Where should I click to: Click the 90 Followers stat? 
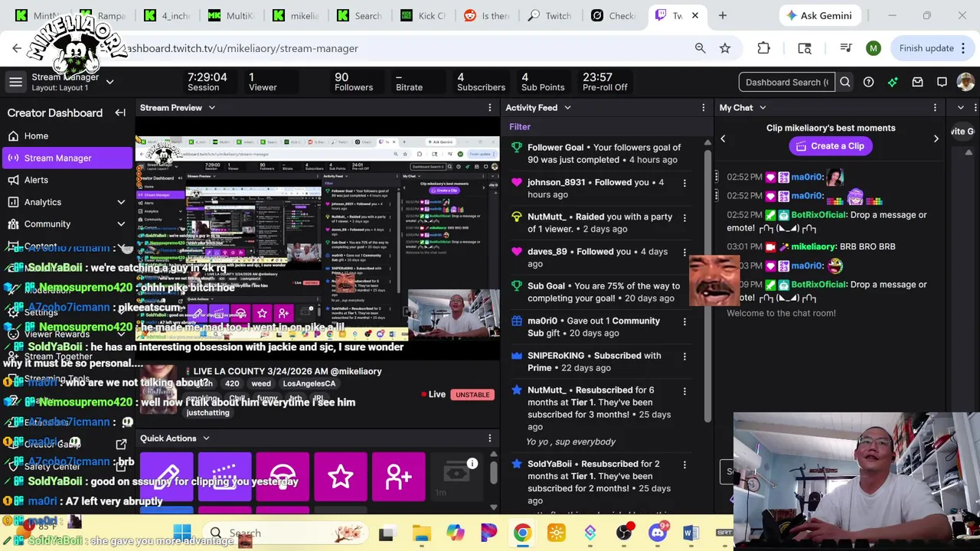353,82
